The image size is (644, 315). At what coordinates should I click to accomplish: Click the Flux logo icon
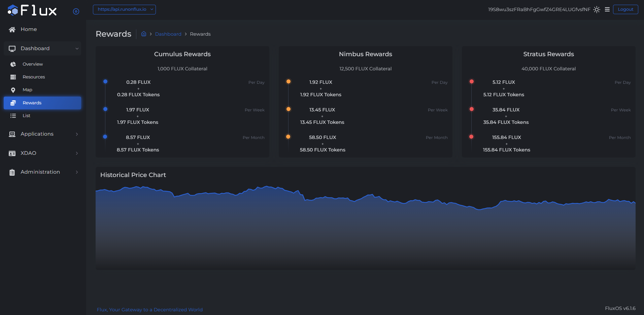click(x=13, y=10)
